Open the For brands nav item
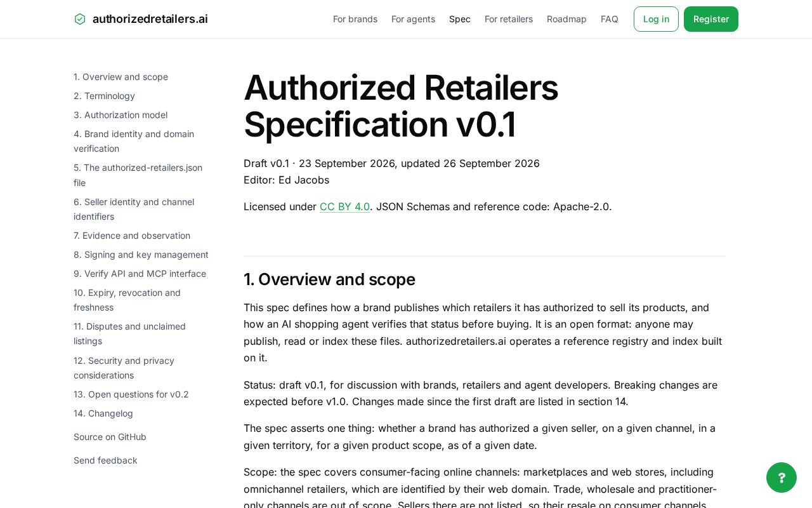This screenshot has height=508, width=812. pyautogui.click(x=355, y=19)
